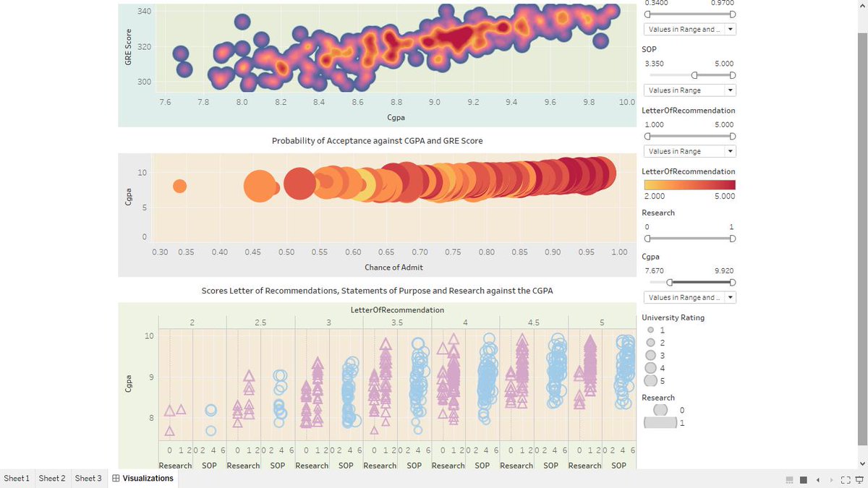
Task: Open the topmost 'Values in Range and..' dropdown
Action: click(x=689, y=30)
